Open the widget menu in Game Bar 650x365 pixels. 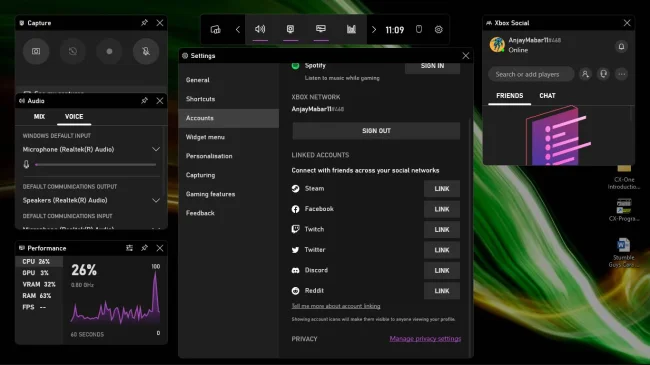[216, 29]
